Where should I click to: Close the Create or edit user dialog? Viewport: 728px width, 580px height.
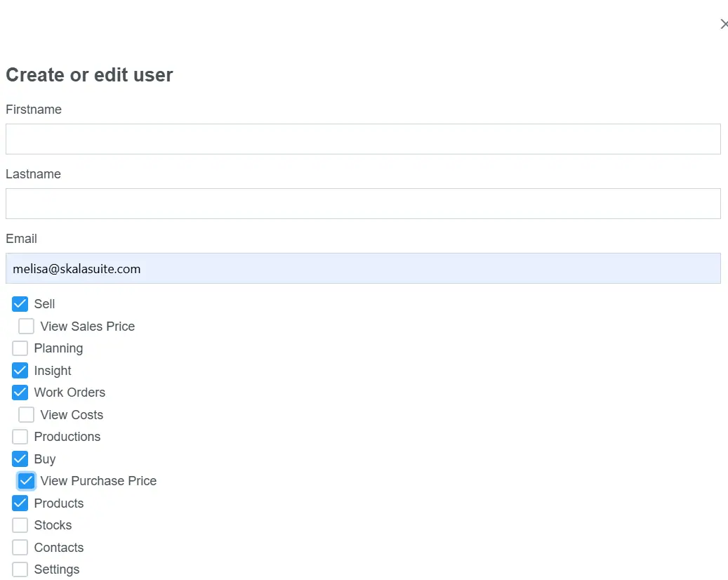[724, 24]
